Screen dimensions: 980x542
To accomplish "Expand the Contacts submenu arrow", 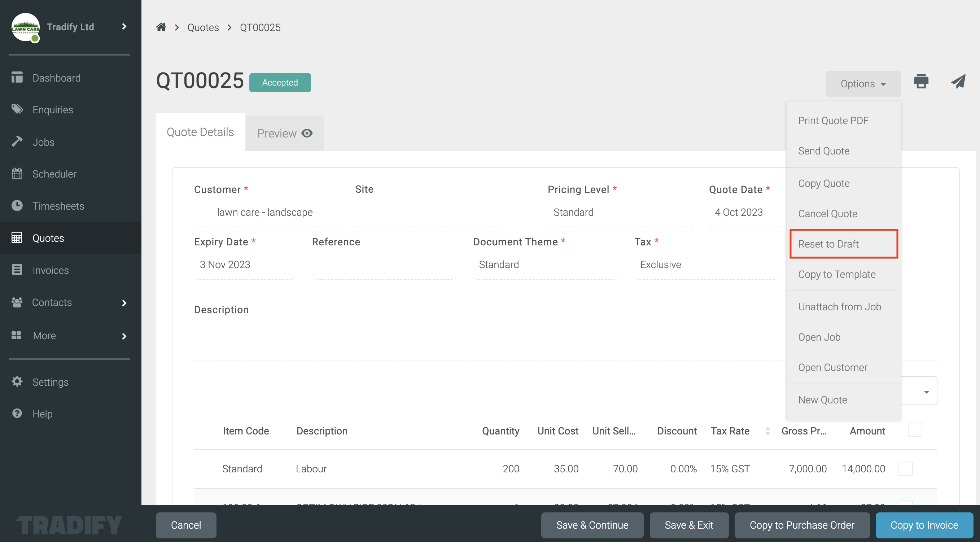I will tap(124, 303).
